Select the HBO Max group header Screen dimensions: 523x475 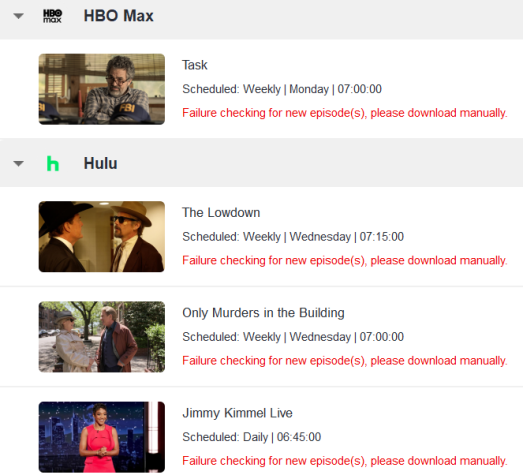point(262,19)
